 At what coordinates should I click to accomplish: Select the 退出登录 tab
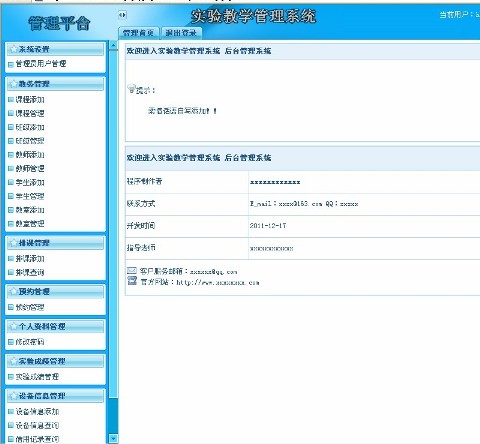[x=181, y=33]
